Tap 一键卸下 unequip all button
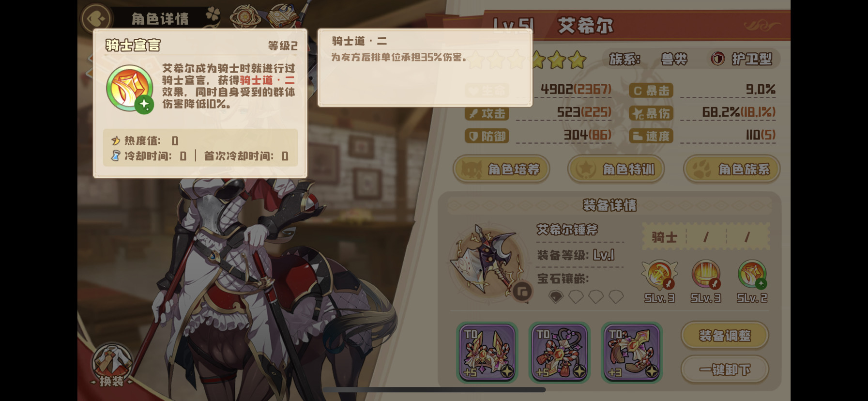The image size is (868, 401). click(x=725, y=370)
